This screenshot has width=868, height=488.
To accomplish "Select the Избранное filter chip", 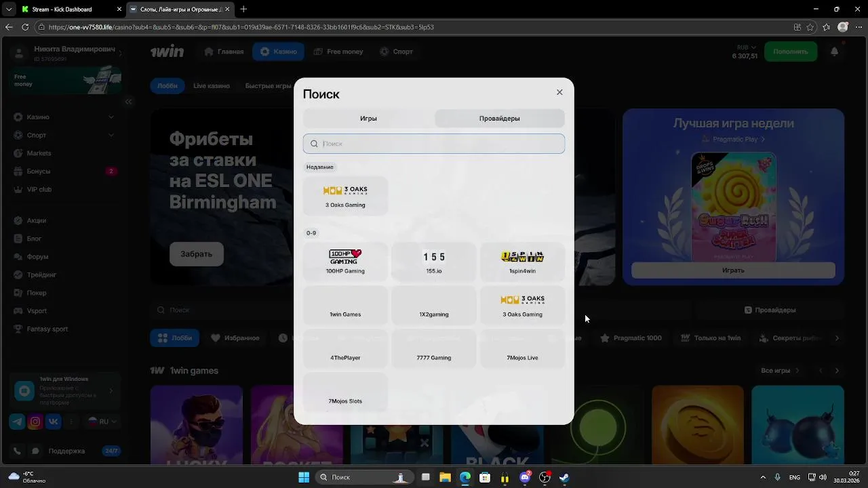I will pyautogui.click(x=235, y=338).
